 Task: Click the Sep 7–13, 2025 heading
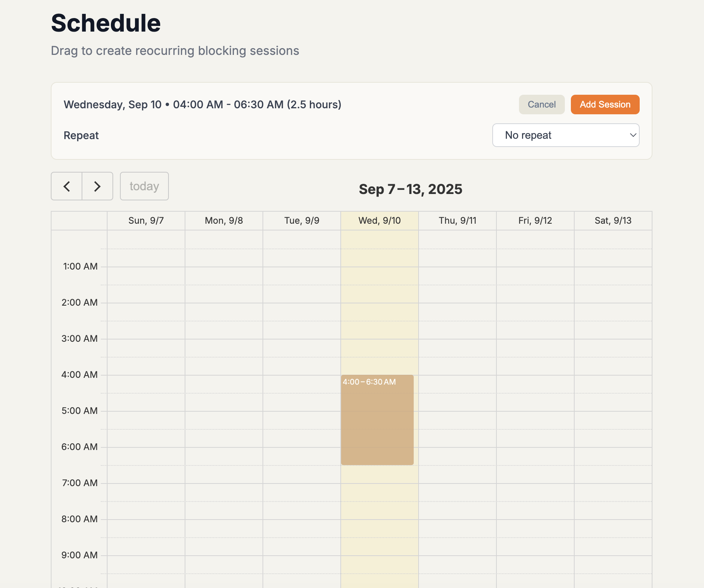tap(410, 189)
